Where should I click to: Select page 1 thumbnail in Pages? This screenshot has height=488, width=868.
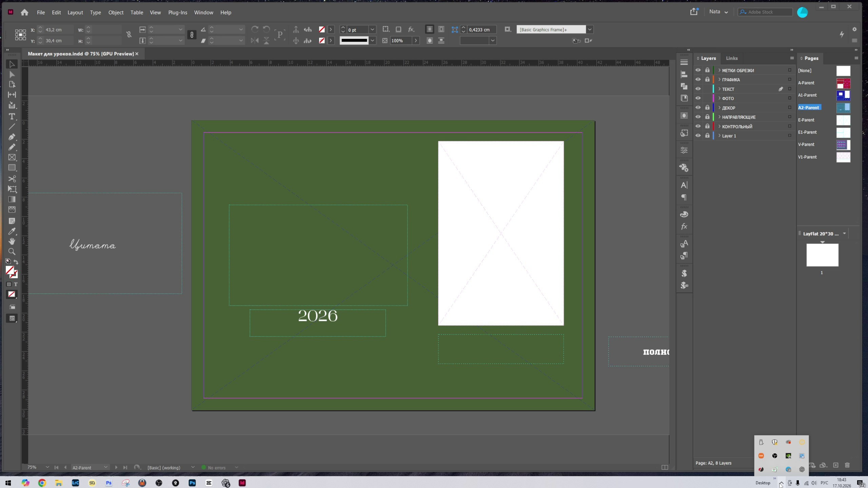tap(822, 255)
